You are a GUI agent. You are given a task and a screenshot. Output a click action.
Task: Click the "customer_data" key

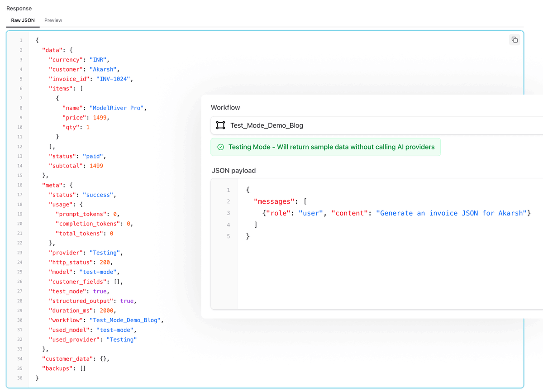coord(67,359)
